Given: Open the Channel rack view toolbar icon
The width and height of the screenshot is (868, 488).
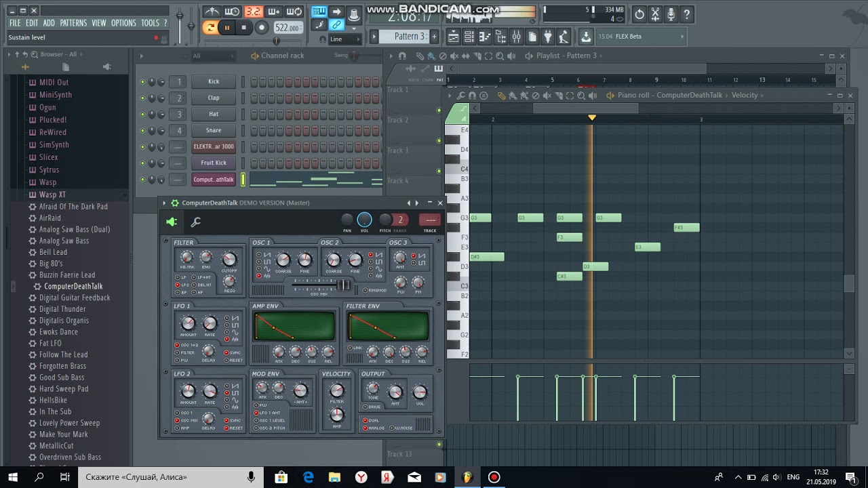Looking at the screenshot, I should (469, 37).
